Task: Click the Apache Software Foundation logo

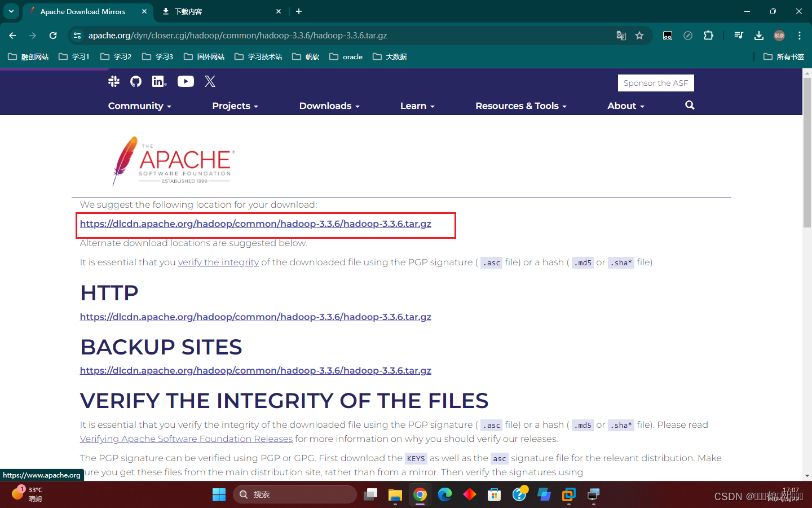Action: coord(174,161)
